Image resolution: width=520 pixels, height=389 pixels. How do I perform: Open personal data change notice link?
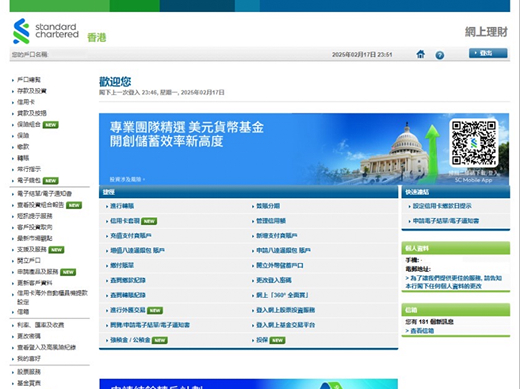453,282
